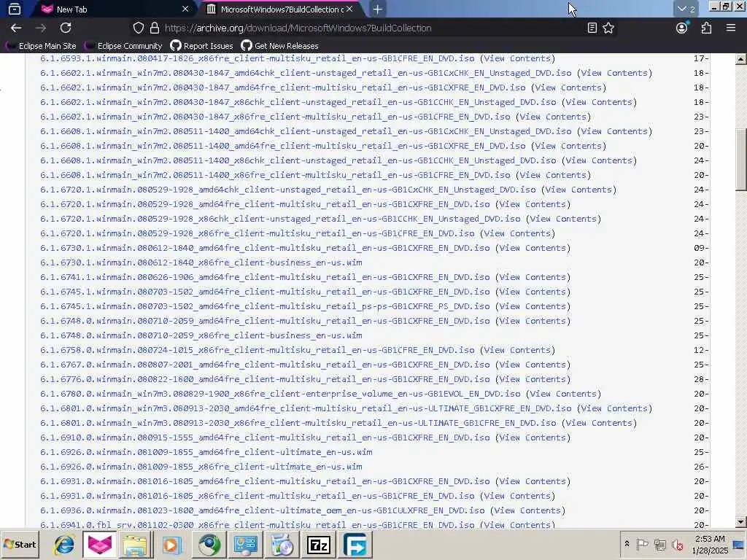This screenshot has width=747, height=560.
Task: Download 6.1.6926.0 amd64fre client-ultimate wim
Action: [x=206, y=452]
